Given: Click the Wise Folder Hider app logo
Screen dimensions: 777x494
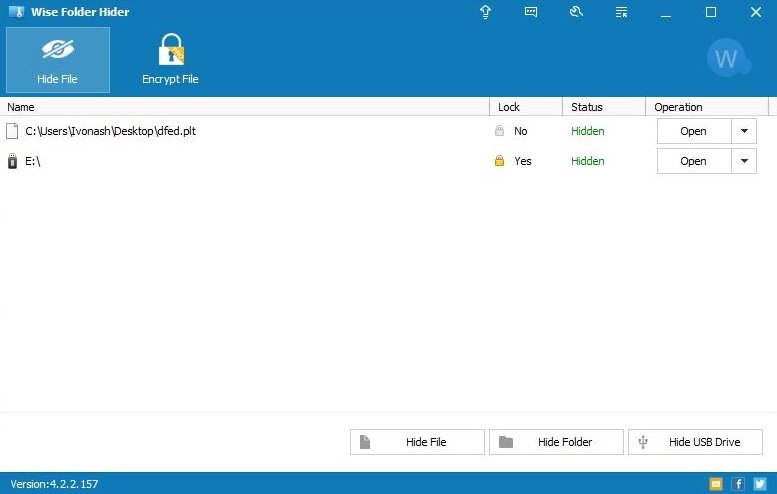Looking at the screenshot, I should pos(16,12).
